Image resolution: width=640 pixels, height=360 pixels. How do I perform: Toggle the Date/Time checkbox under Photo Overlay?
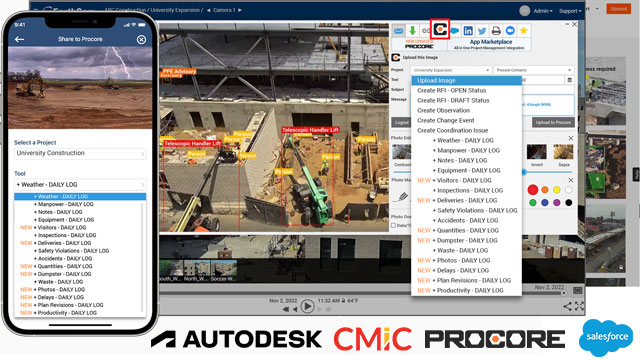(393, 225)
